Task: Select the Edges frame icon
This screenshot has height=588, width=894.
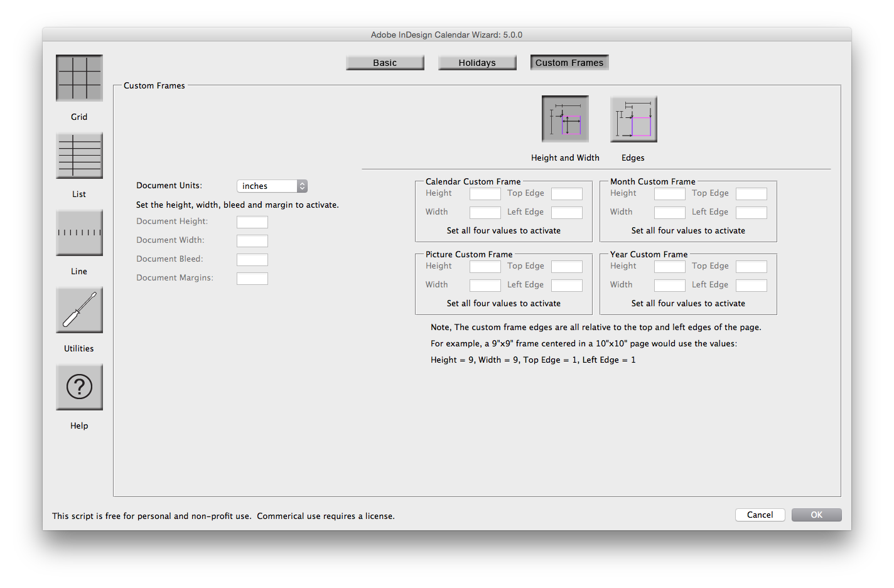Action: (x=633, y=119)
